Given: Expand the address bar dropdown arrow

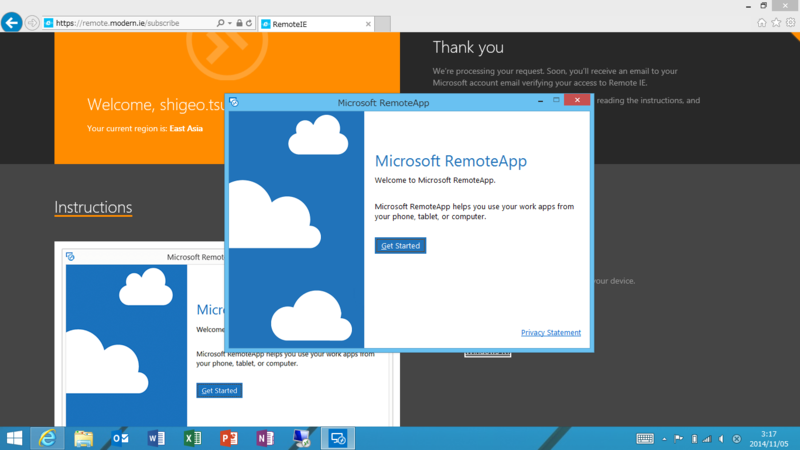Looking at the screenshot, I should tap(230, 23).
